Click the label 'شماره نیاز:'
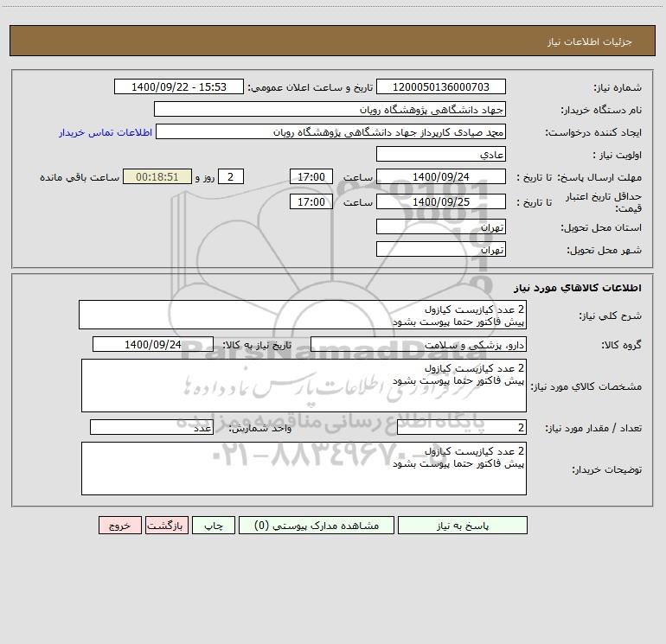 tap(618, 88)
